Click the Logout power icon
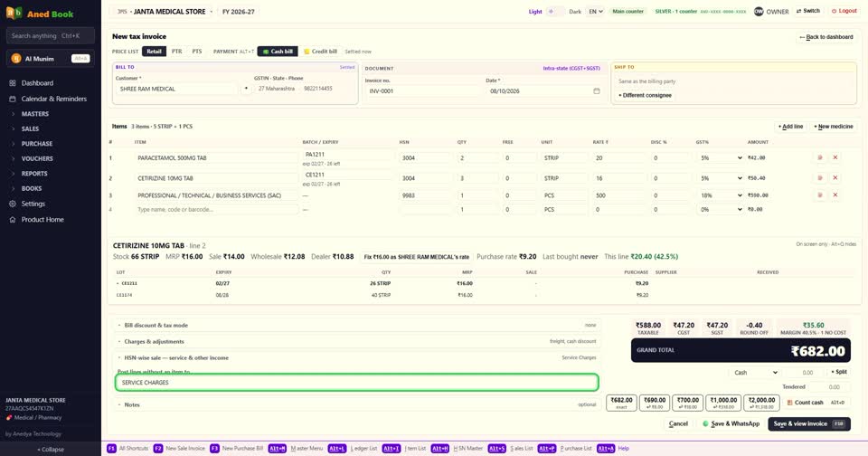 pyautogui.click(x=834, y=11)
